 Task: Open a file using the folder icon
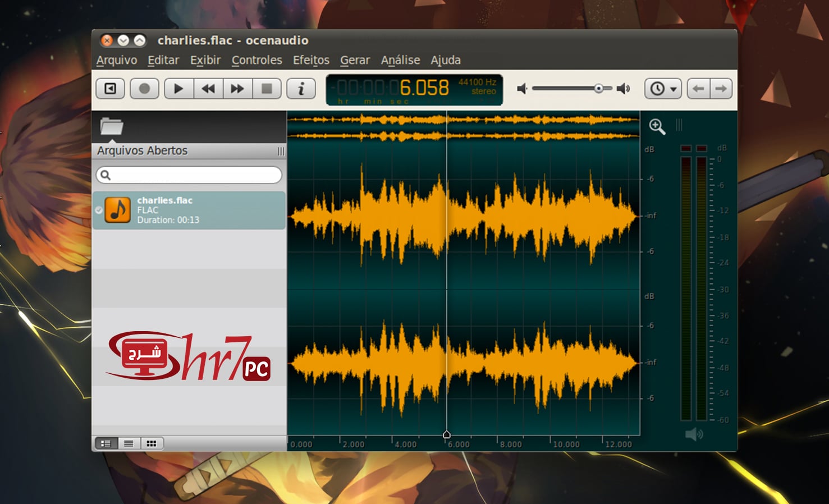tap(111, 126)
